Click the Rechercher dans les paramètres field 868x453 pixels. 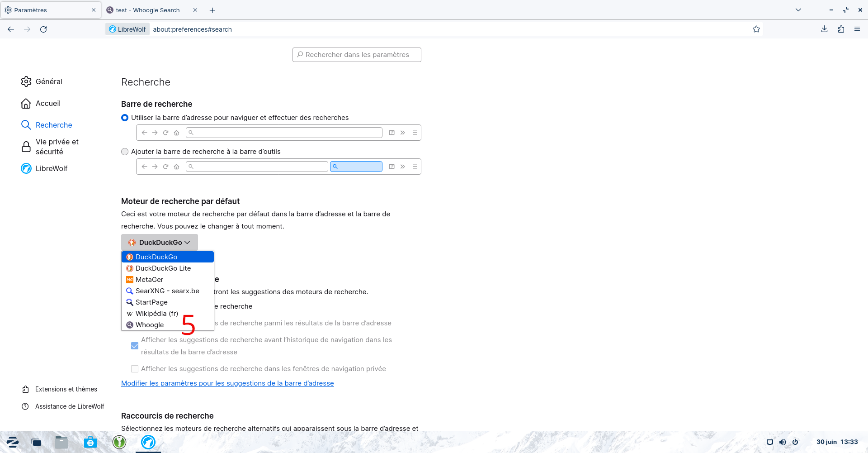pos(357,55)
